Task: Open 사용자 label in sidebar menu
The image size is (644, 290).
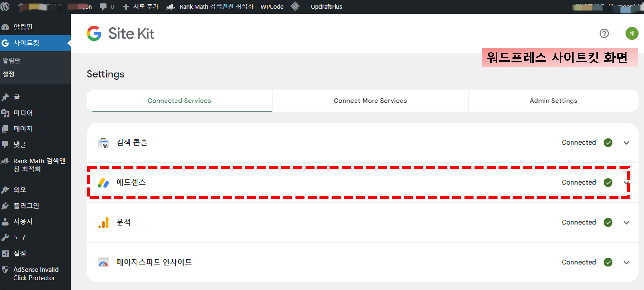Action: [x=23, y=222]
